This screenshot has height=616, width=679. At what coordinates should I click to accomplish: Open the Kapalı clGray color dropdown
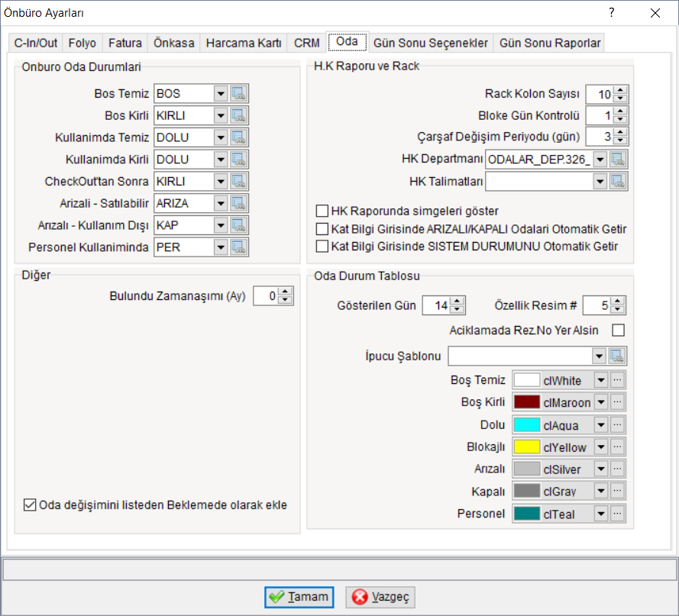(601, 491)
